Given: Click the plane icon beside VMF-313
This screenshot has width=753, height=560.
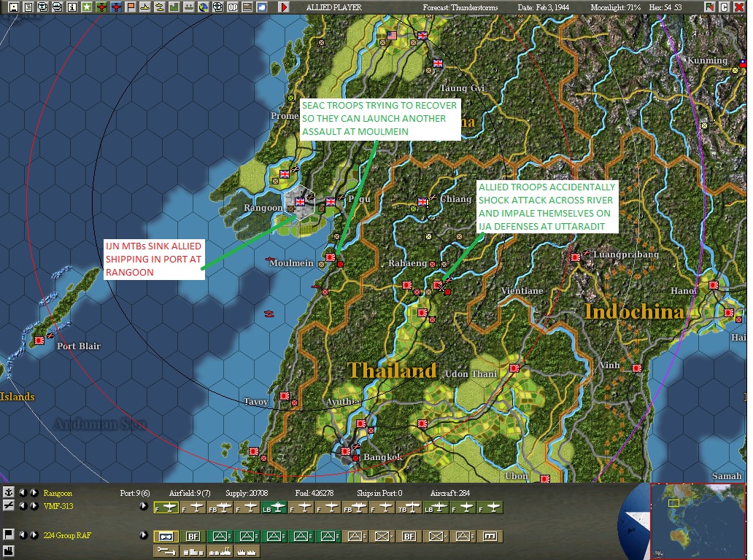Looking at the screenshot, I should point(8,506).
